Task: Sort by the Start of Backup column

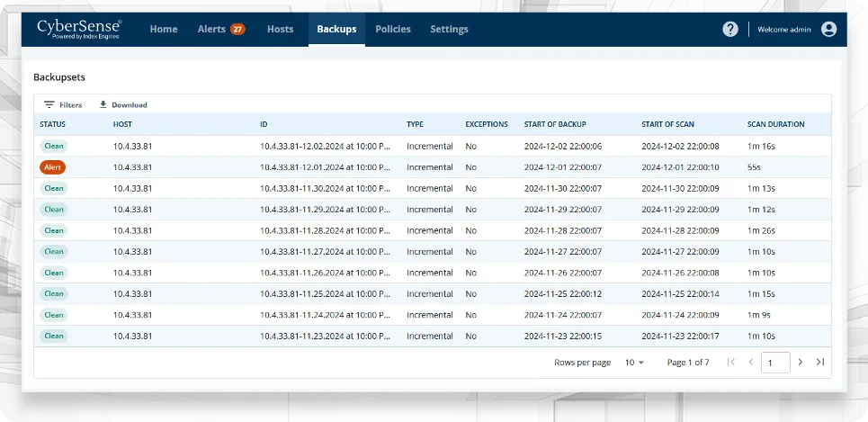Action: click(555, 124)
